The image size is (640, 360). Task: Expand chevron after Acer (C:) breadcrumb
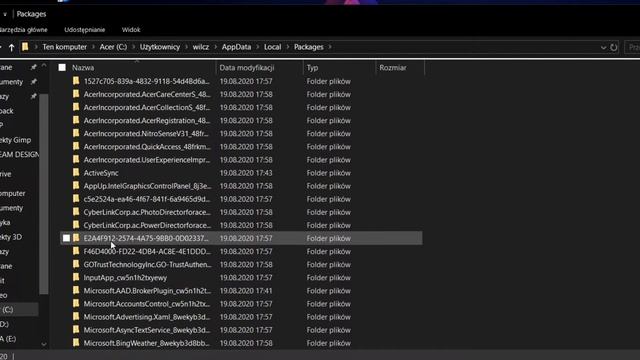(x=133, y=47)
